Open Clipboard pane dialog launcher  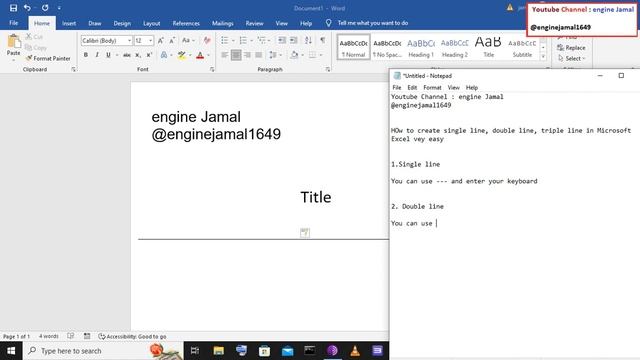click(x=73, y=69)
